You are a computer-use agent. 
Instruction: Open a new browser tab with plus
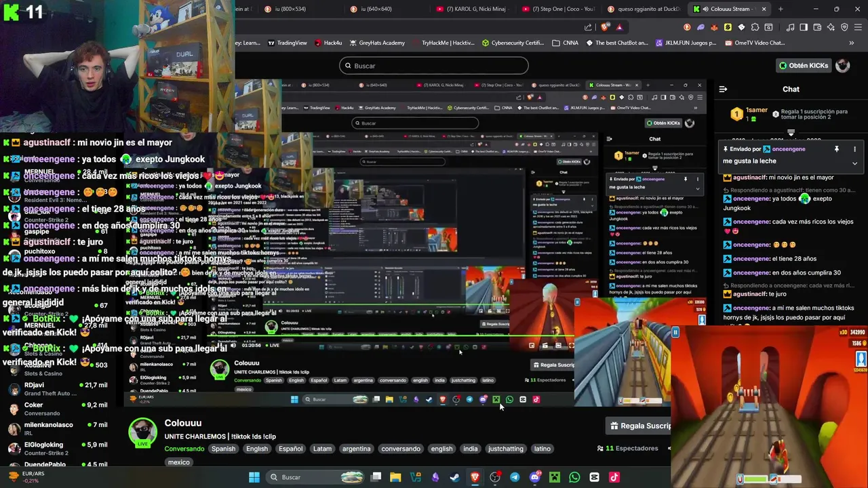(x=781, y=9)
